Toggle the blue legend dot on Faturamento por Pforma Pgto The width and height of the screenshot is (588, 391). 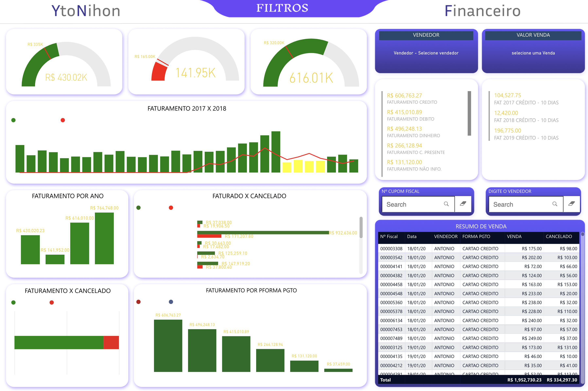pyautogui.click(x=171, y=302)
